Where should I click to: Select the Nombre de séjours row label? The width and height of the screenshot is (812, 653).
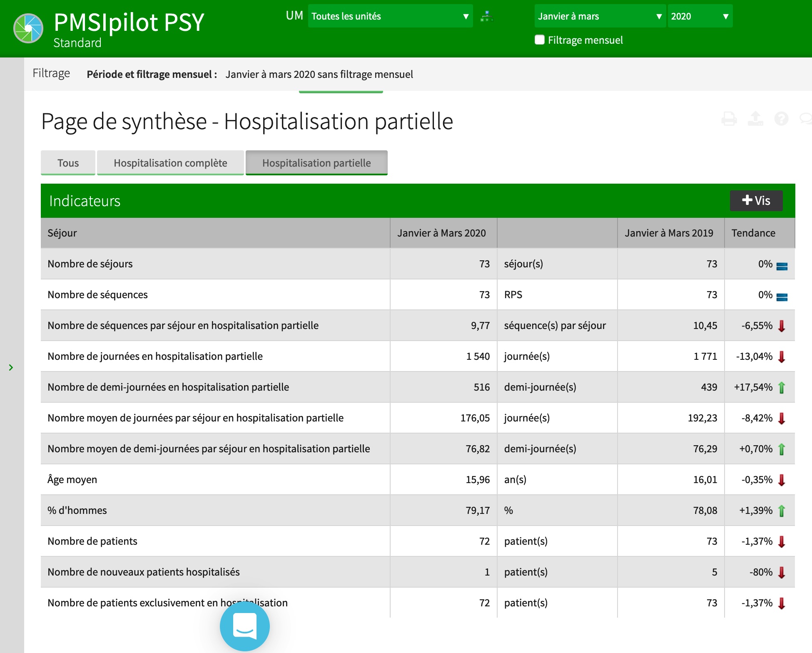tap(90, 264)
